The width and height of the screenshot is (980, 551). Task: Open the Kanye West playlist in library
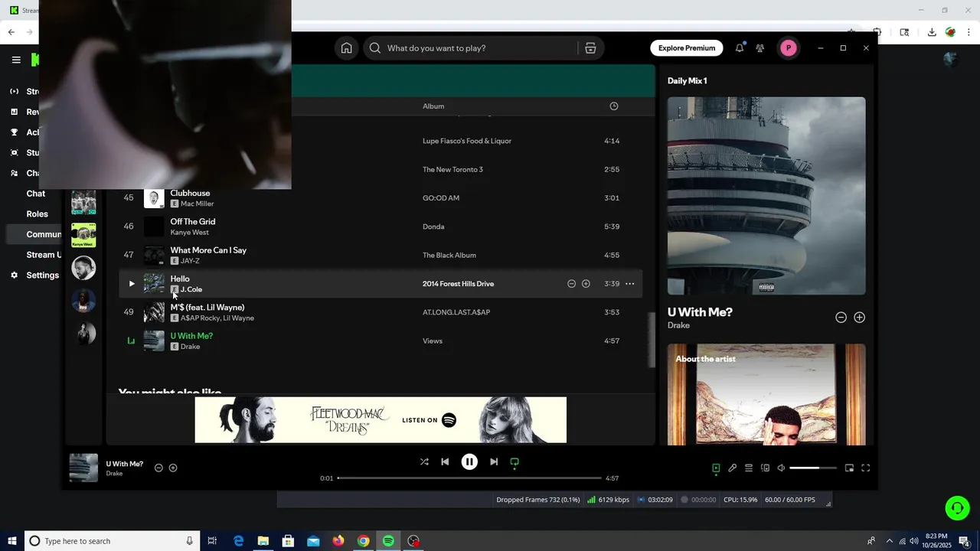coord(83,235)
